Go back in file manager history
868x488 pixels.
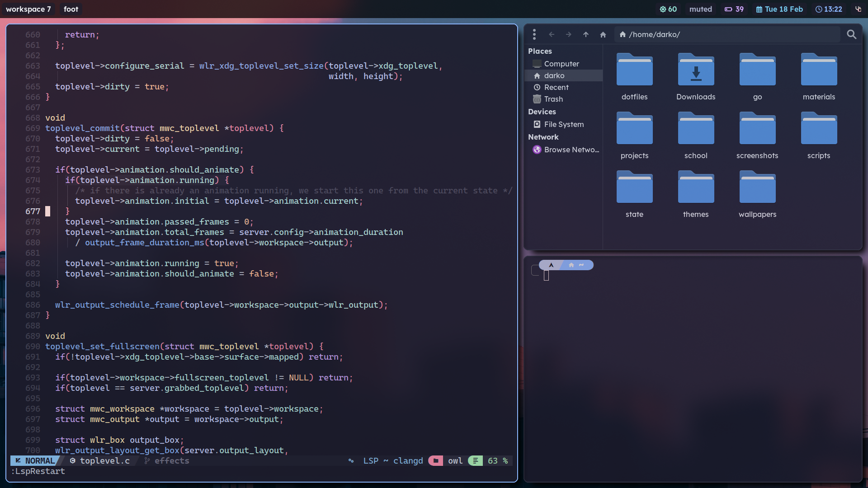click(552, 34)
